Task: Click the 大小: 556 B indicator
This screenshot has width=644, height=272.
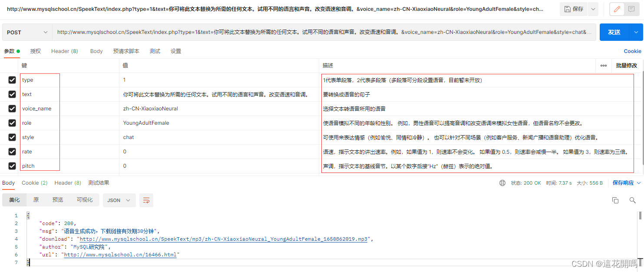Action: [x=590, y=183]
